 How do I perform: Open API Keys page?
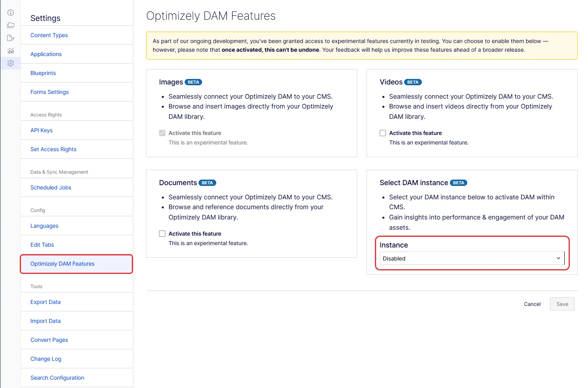click(41, 130)
